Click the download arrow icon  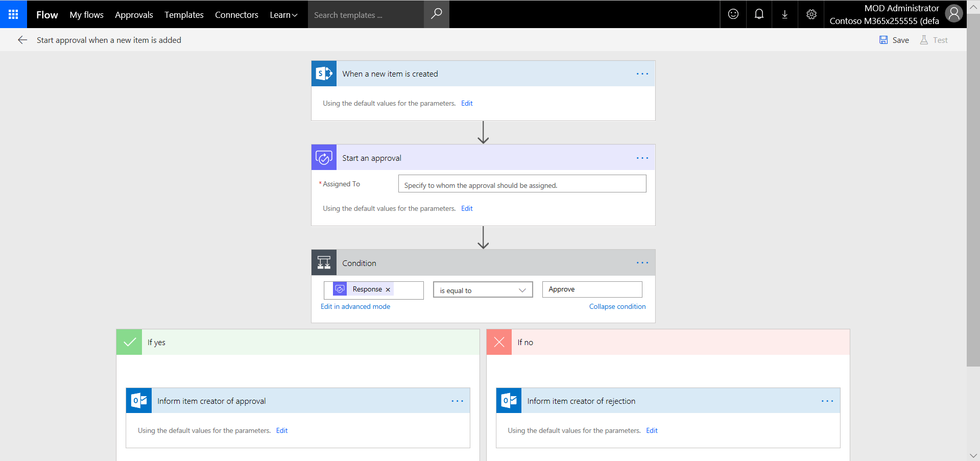(785, 14)
